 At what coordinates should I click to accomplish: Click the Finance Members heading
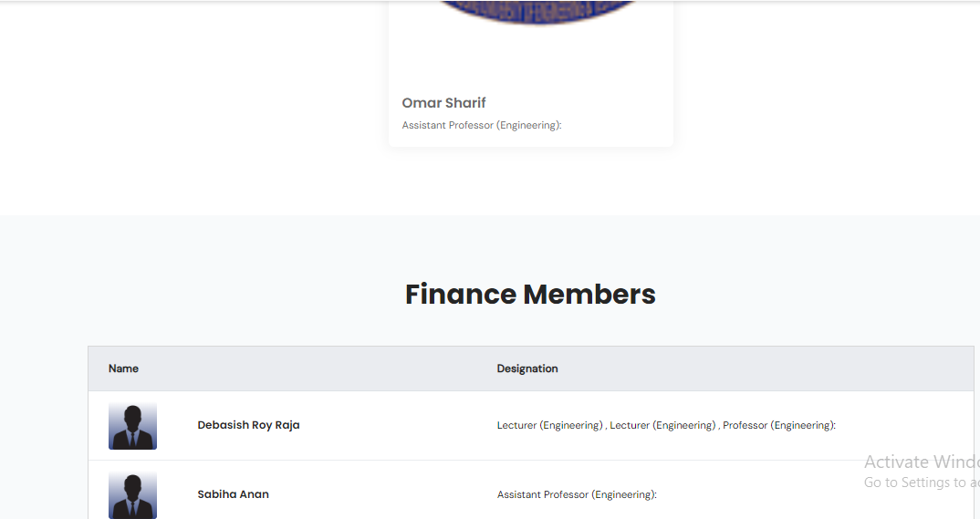click(530, 295)
